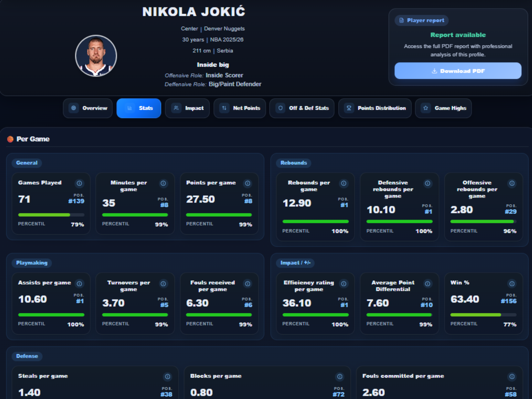Open info icon for Games Played
The height and width of the screenshot is (399, 532).
[x=79, y=183]
